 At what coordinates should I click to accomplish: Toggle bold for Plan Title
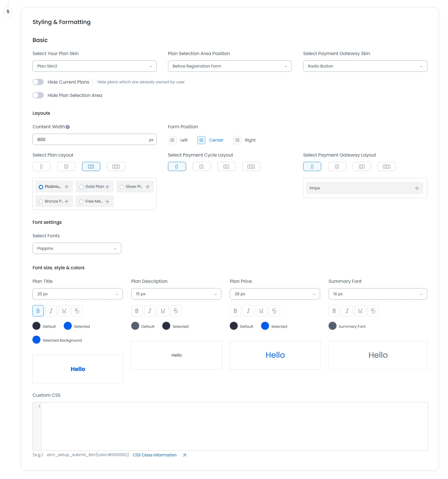click(x=38, y=311)
